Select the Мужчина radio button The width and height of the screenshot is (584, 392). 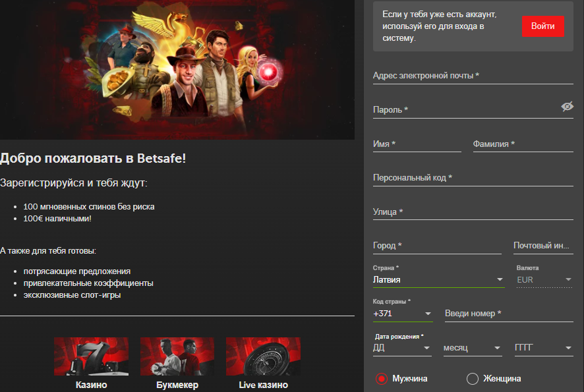(382, 379)
